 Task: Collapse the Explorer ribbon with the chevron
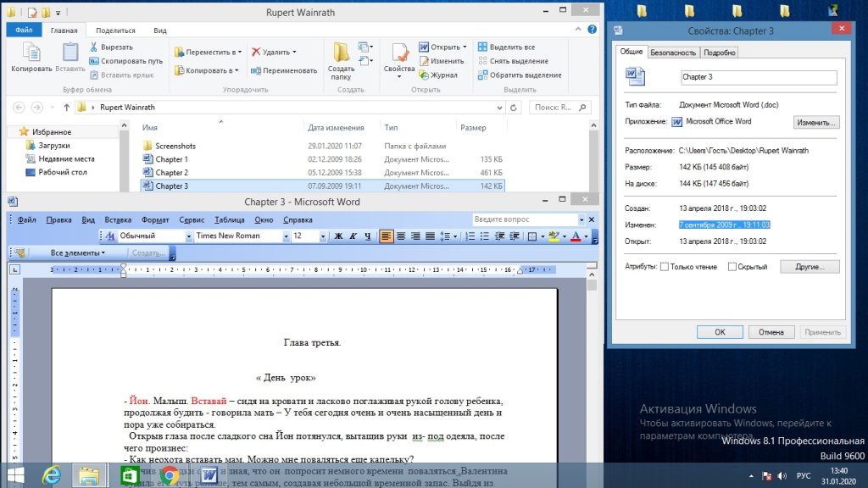click(578, 30)
